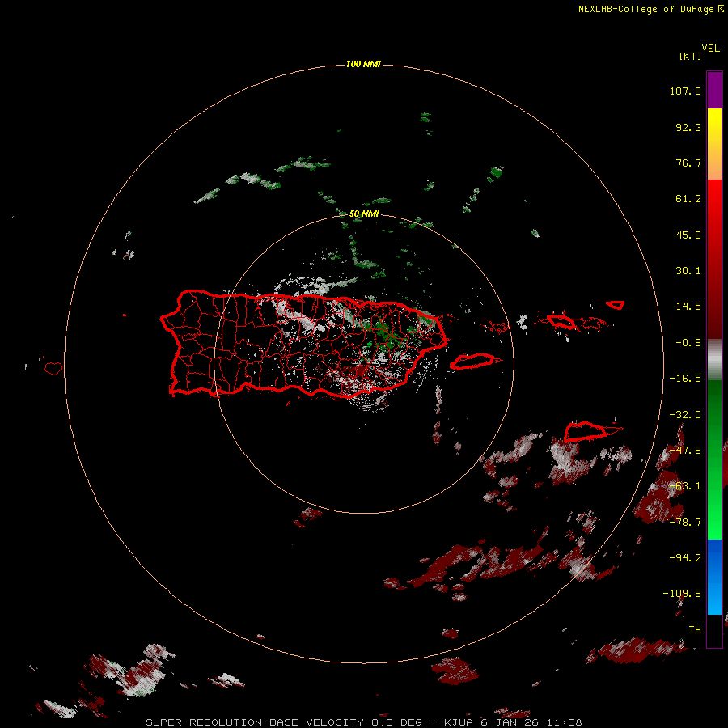Click the 76.7 legend value
The width and height of the screenshot is (728, 728).
pos(688,163)
